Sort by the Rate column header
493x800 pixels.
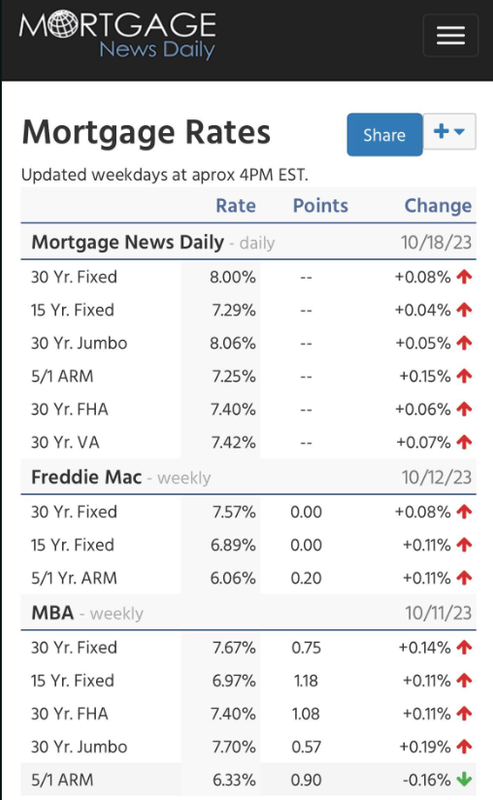(235, 206)
